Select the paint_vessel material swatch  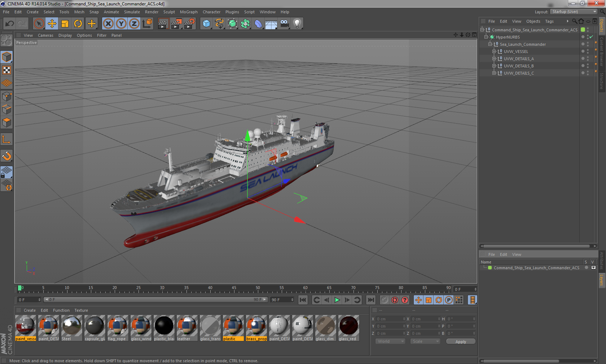(x=26, y=328)
